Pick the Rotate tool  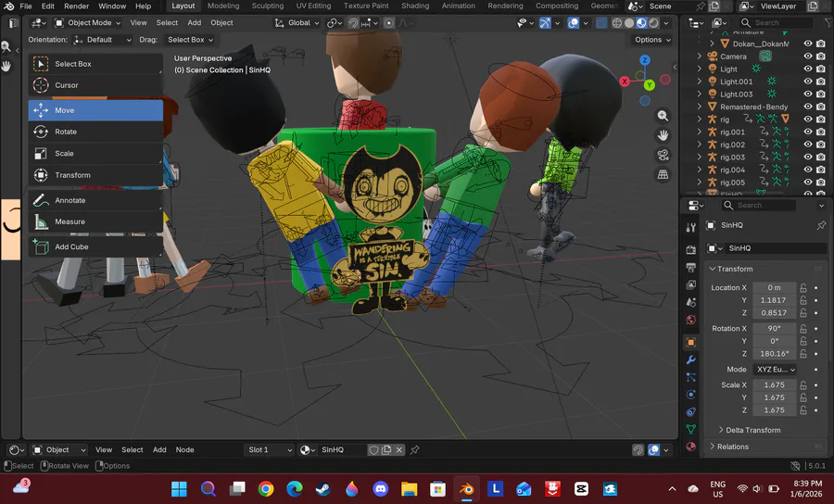tap(95, 132)
